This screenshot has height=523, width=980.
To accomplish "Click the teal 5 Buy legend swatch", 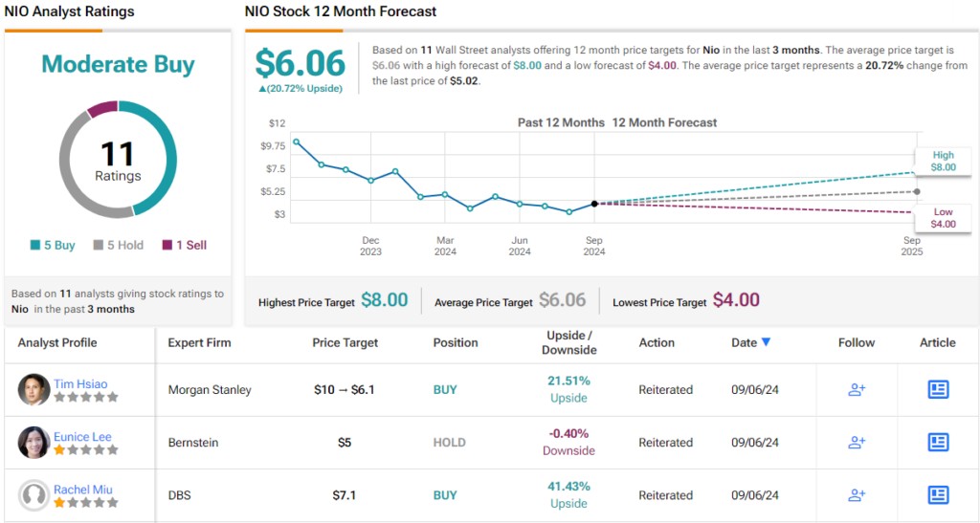I will (x=35, y=245).
